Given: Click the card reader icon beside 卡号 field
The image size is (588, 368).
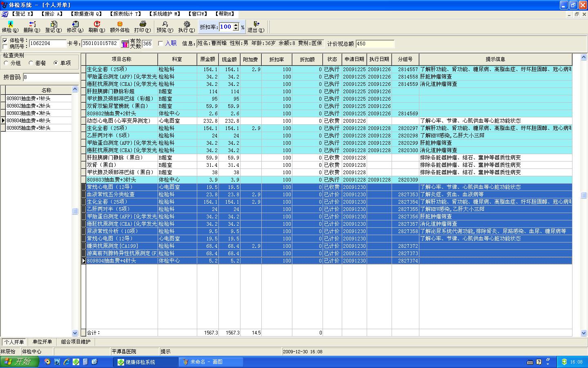Looking at the screenshot, I should click(x=125, y=43).
